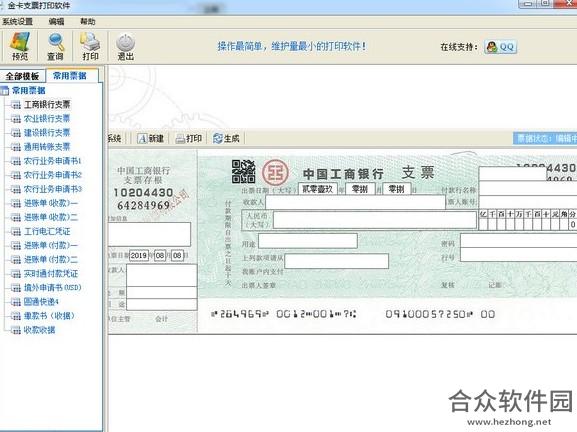Click the stub 用途 field
577x432 pixels.
tap(162, 304)
